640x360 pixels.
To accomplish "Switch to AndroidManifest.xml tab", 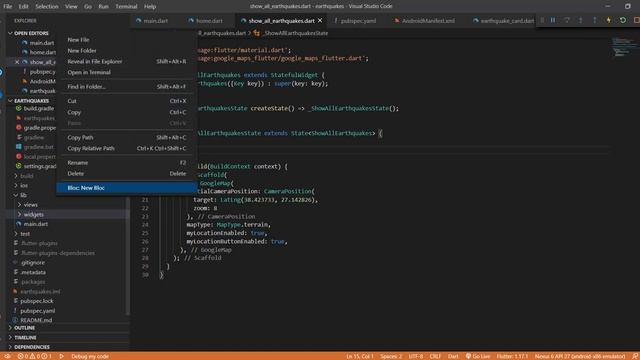I will (x=427, y=20).
